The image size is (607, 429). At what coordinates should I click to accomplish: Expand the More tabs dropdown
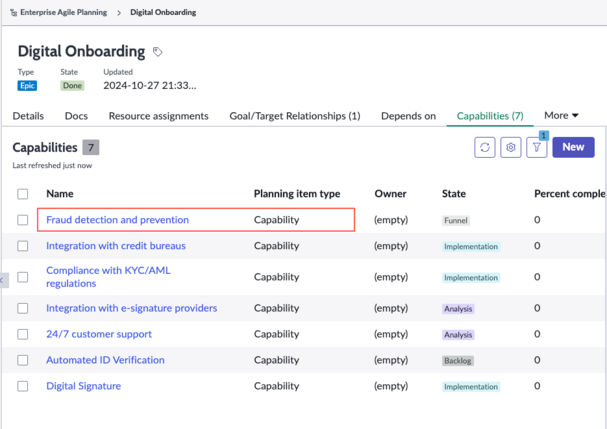(x=561, y=115)
